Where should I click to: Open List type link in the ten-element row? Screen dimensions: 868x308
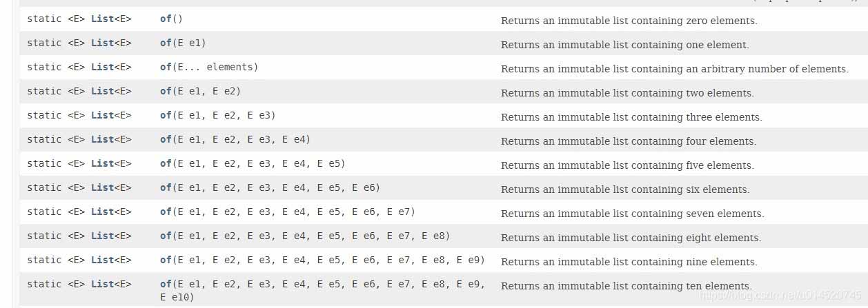(102, 285)
